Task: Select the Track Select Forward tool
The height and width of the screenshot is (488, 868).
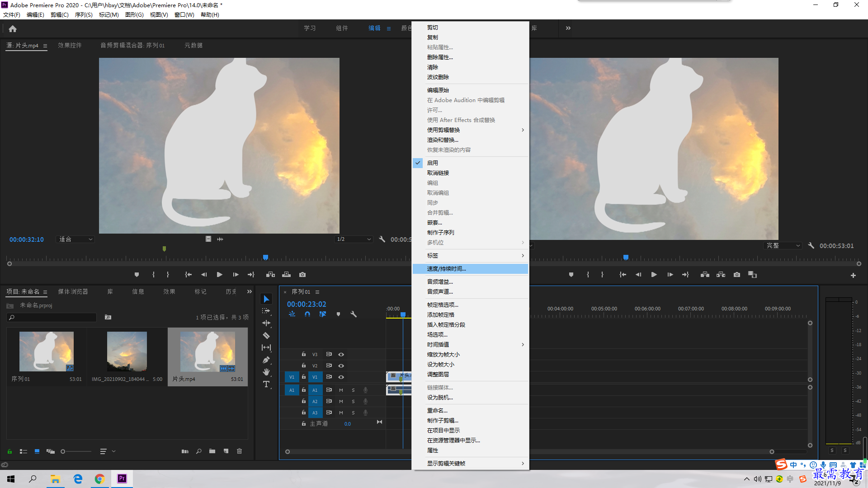Action: (266, 311)
